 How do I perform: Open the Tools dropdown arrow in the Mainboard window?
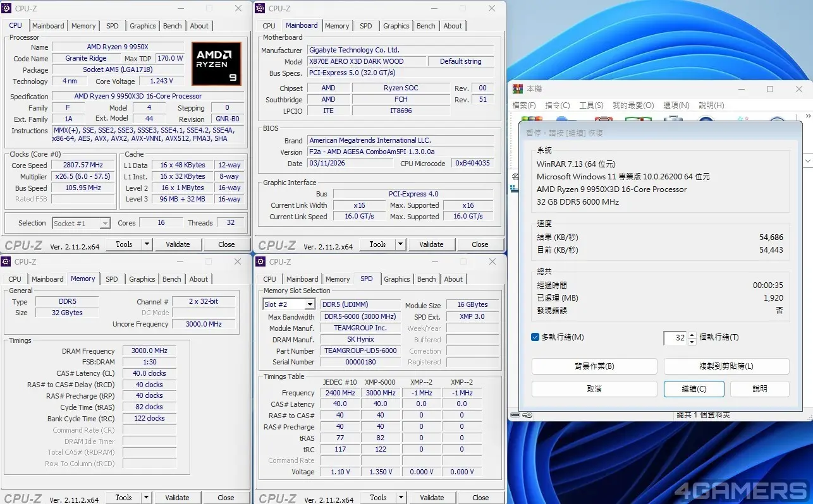401,244
